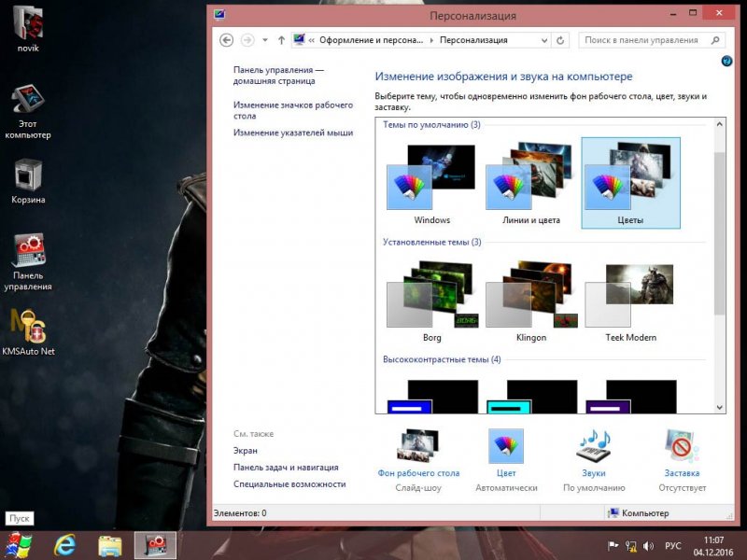Go back using the Back arrow
Viewport: 747px width, 560px height.
(x=227, y=40)
